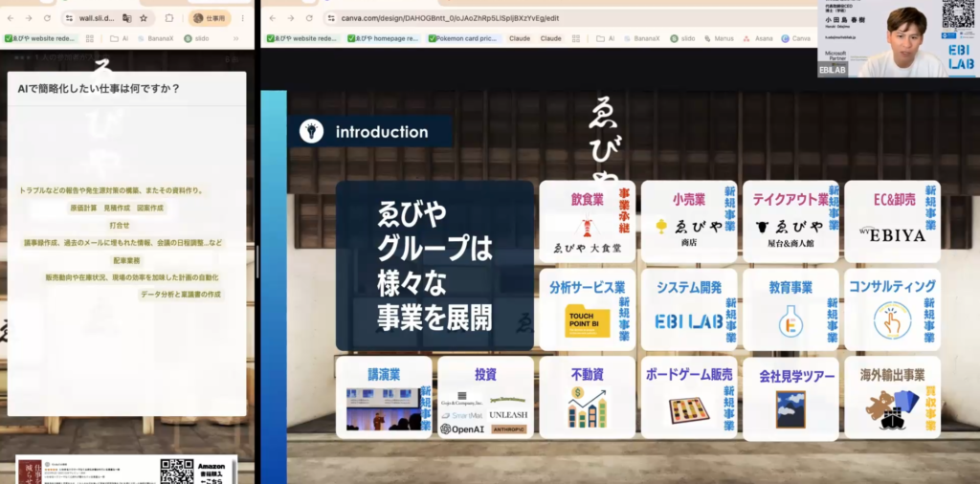This screenshot has height=484, width=980.
Task: Open BananaX bookmark in the Canva window
Action: click(640, 38)
